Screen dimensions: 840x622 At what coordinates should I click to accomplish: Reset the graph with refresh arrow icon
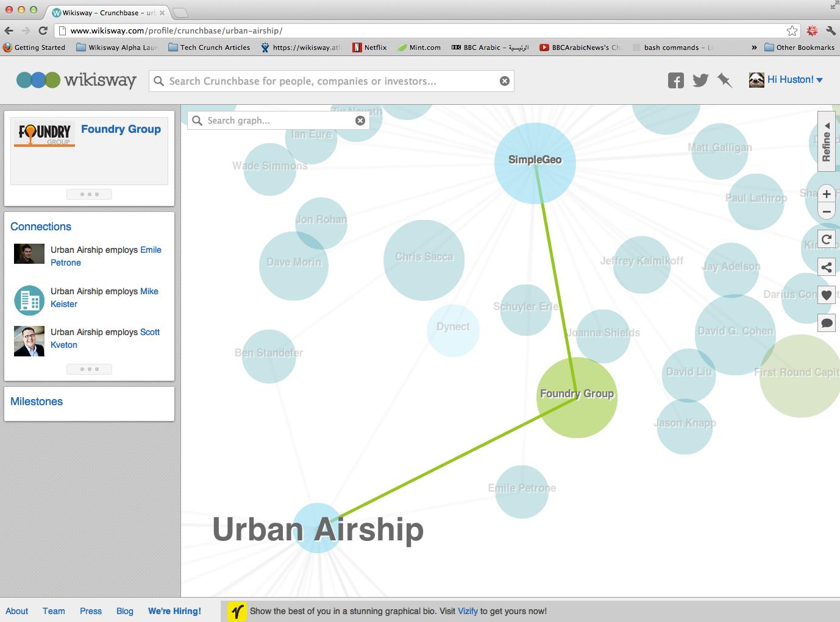[x=827, y=239]
